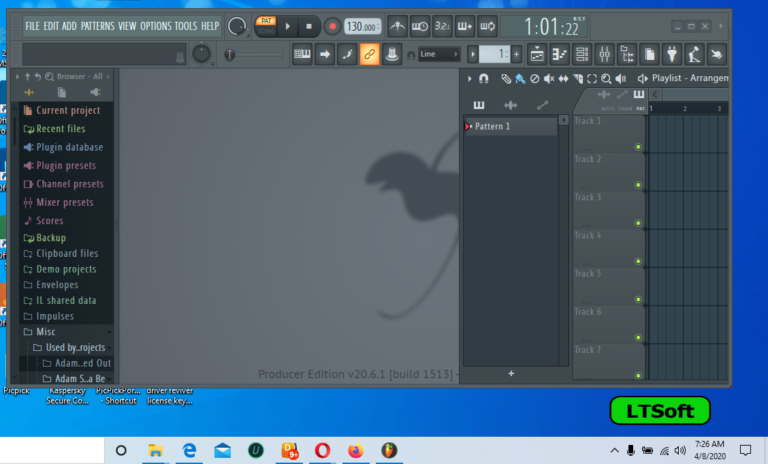Click the 1:01:22 time display
Viewport: 768px width, 464px height.
551,26
